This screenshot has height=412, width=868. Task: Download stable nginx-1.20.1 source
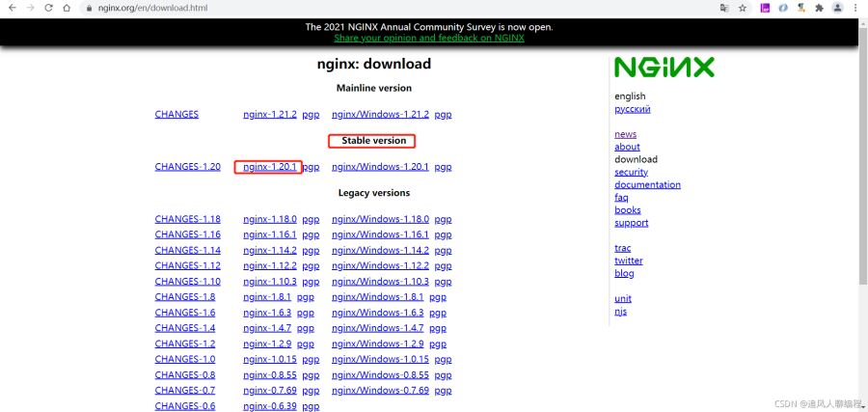[270, 167]
